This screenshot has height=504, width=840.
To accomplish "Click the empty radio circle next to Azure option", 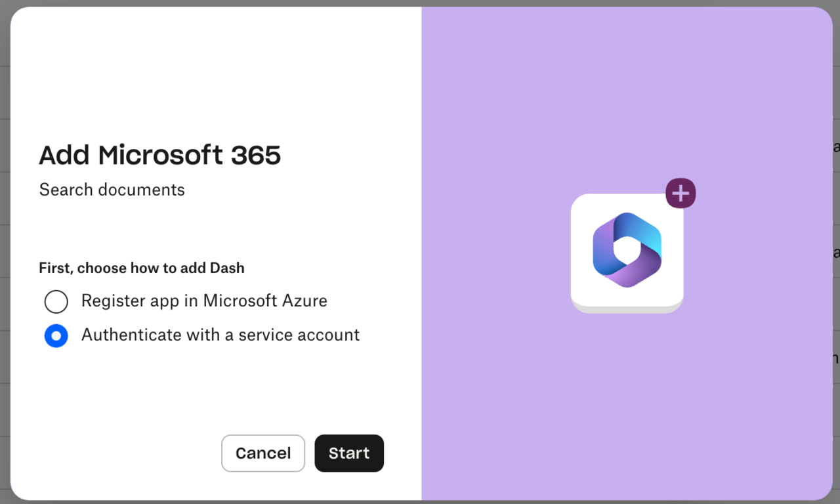I will (x=56, y=301).
